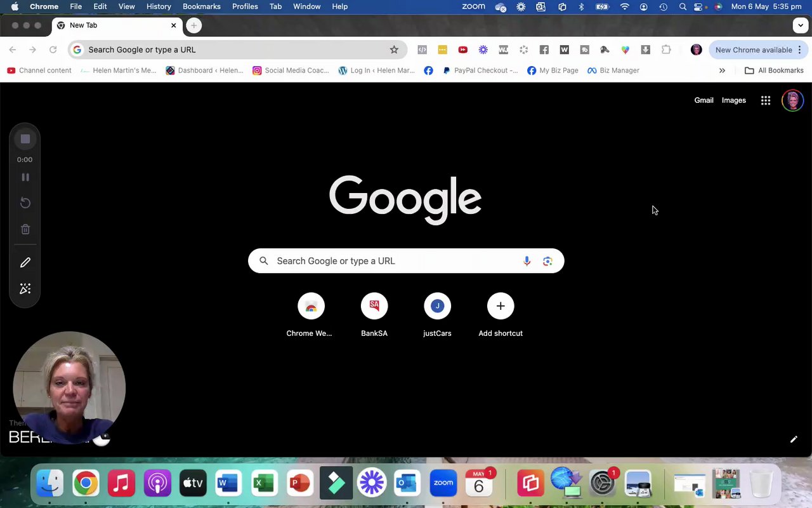This screenshot has width=812, height=508.
Task: Bookmark this tab with the star icon
Action: click(394, 50)
